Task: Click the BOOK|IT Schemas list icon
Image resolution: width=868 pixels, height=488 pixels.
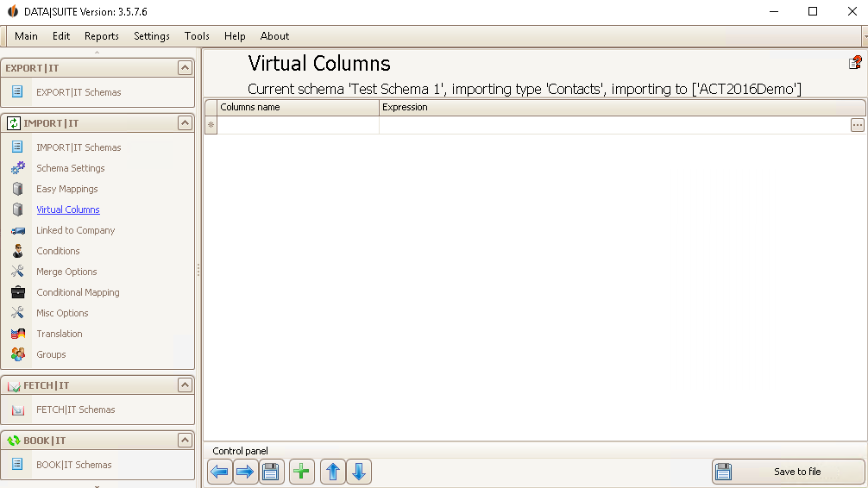Action: pos(17,464)
